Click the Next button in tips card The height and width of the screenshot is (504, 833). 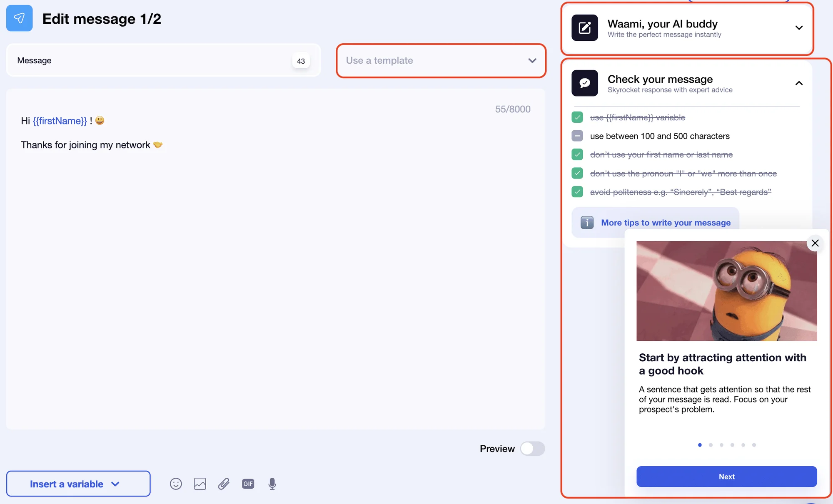(726, 477)
